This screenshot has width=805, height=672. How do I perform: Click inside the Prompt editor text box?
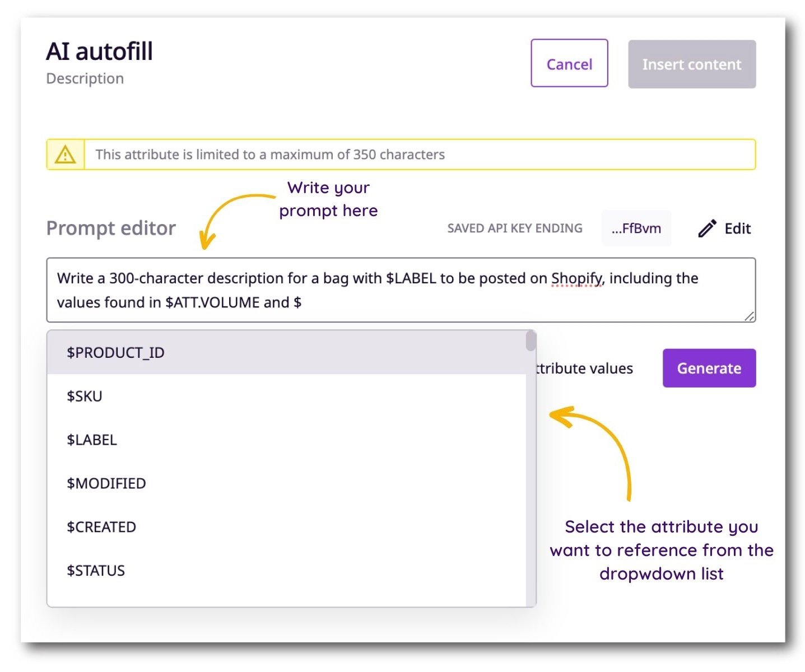click(392, 290)
